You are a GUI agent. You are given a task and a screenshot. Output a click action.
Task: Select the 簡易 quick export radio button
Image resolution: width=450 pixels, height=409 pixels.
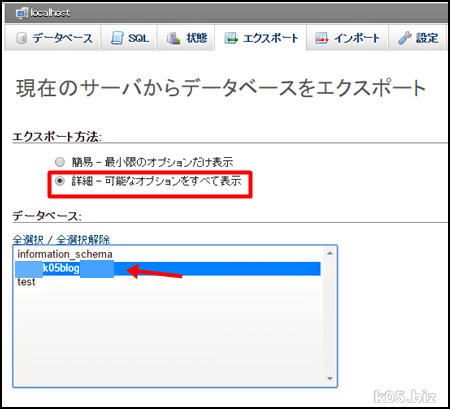(x=60, y=162)
